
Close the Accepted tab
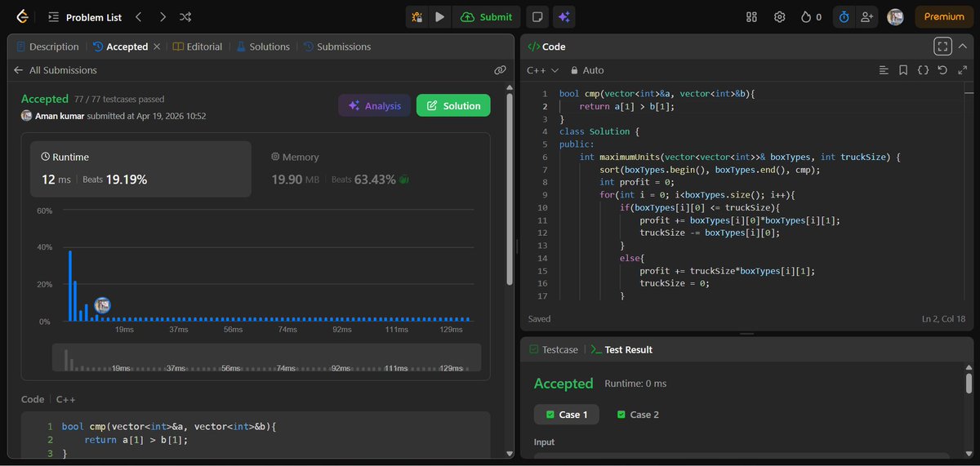point(157,47)
